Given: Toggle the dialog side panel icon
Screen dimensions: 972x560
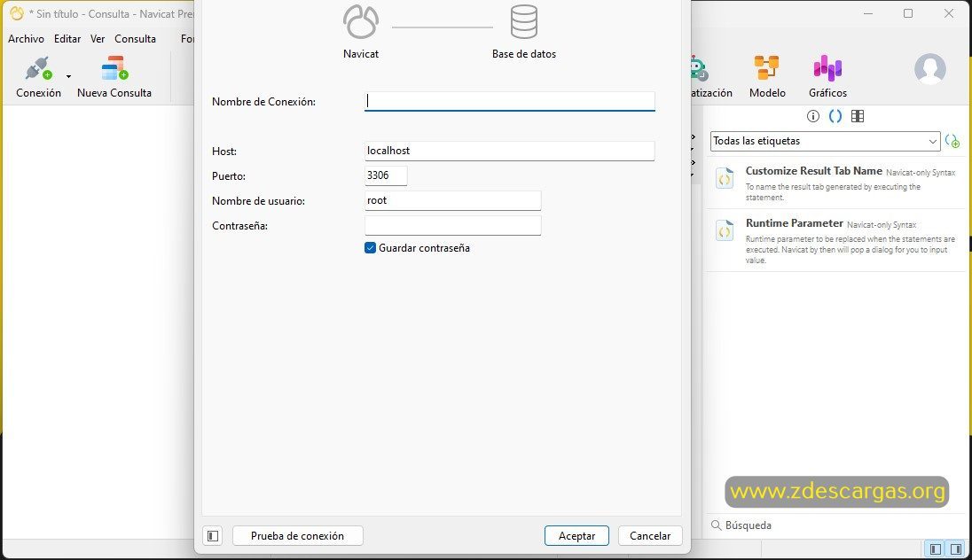Looking at the screenshot, I should [213, 536].
